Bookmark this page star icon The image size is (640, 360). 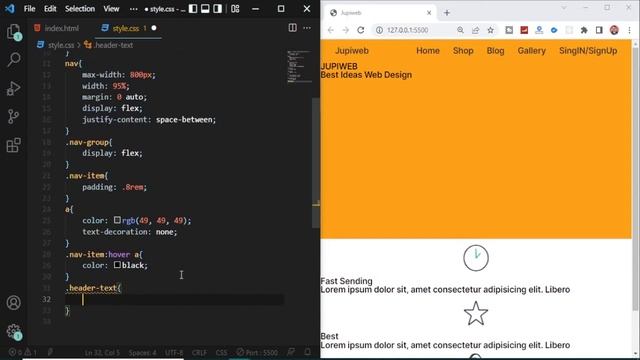pyautogui.click(x=491, y=30)
